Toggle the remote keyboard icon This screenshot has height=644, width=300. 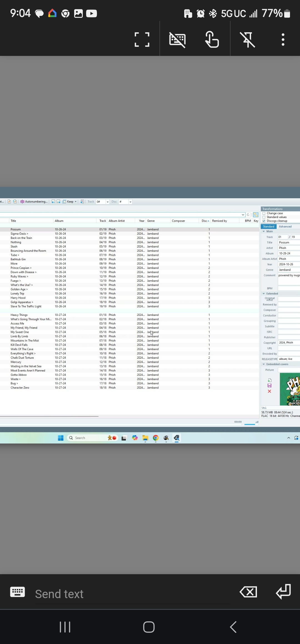pos(177,39)
